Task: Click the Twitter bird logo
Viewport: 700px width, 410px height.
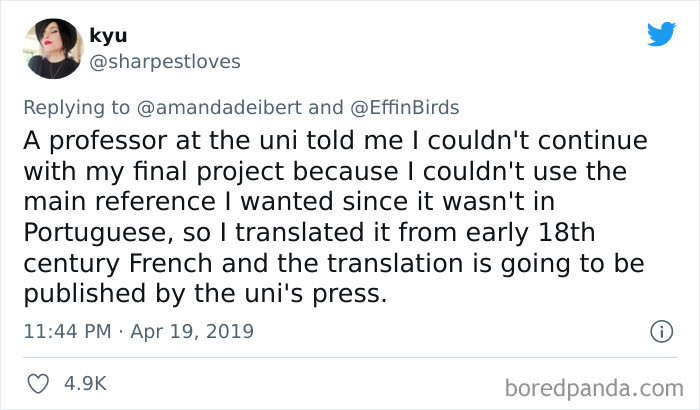Action: tap(661, 34)
